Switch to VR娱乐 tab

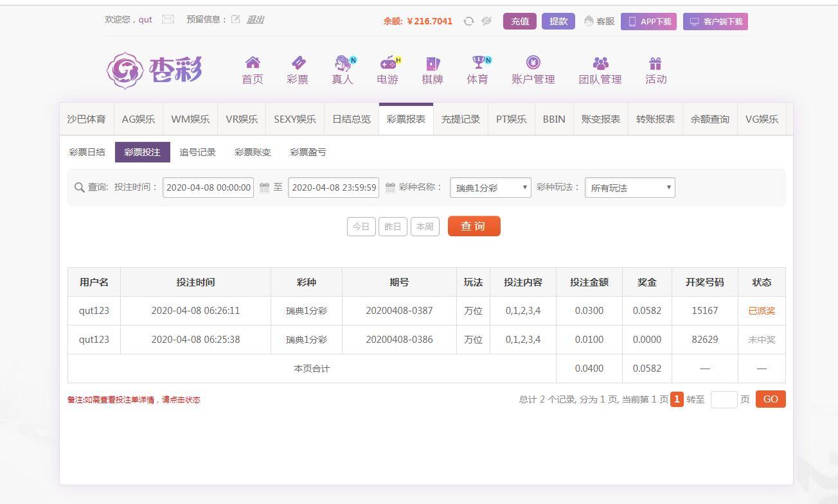pos(242,119)
